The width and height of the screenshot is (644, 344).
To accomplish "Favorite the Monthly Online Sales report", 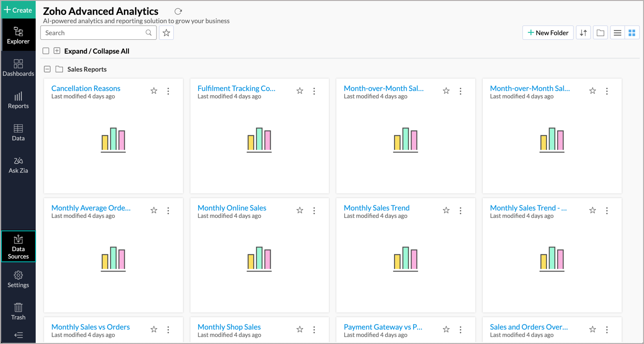I will pyautogui.click(x=300, y=211).
